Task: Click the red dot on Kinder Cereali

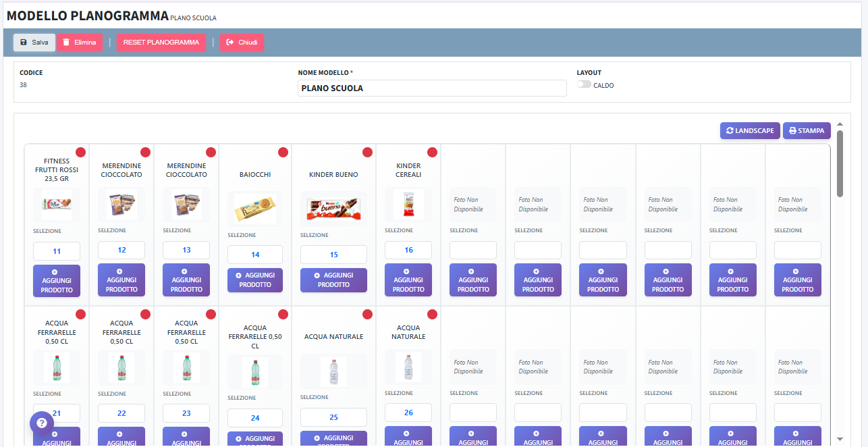Action: click(432, 152)
